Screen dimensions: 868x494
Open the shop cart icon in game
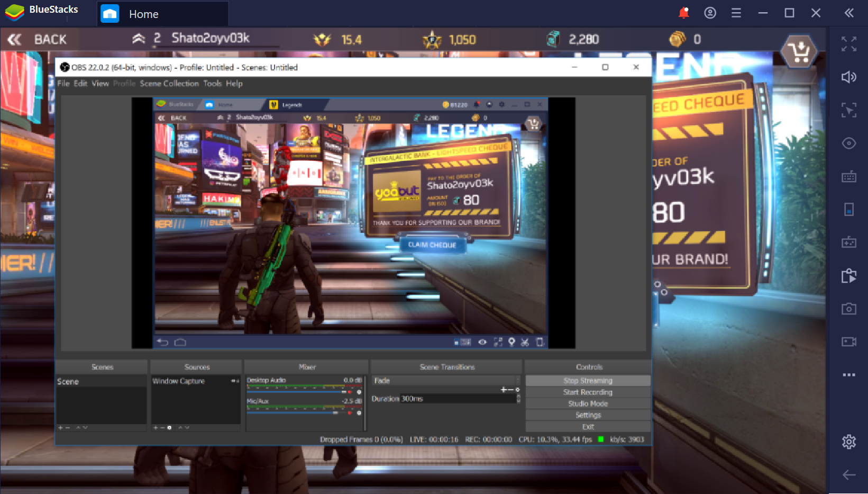coord(799,52)
